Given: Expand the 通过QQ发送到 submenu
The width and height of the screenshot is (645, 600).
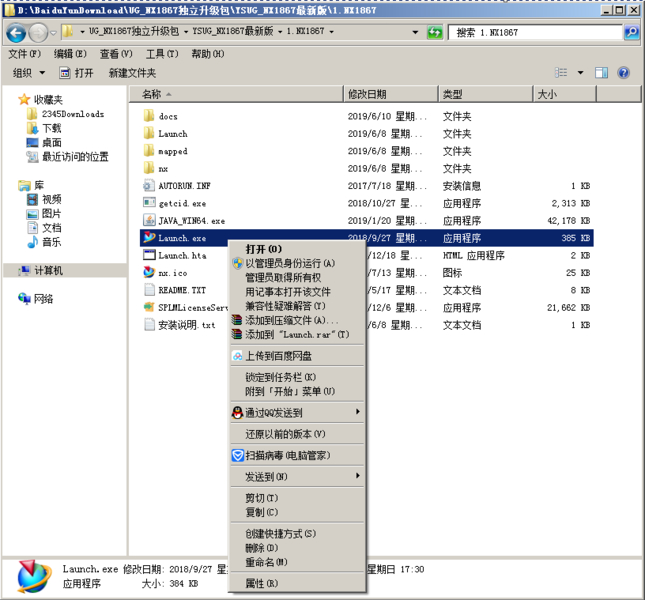Looking at the screenshot, I should (297, 412).
